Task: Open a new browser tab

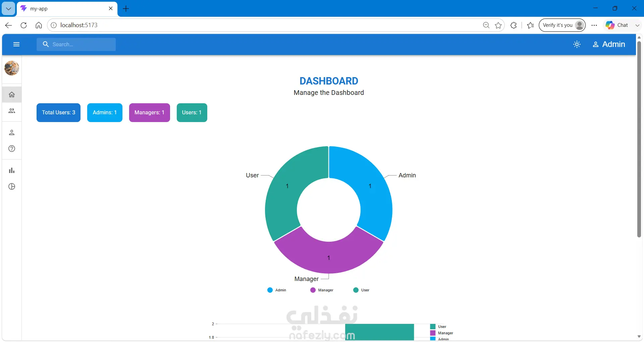Action: click(126, 9)
